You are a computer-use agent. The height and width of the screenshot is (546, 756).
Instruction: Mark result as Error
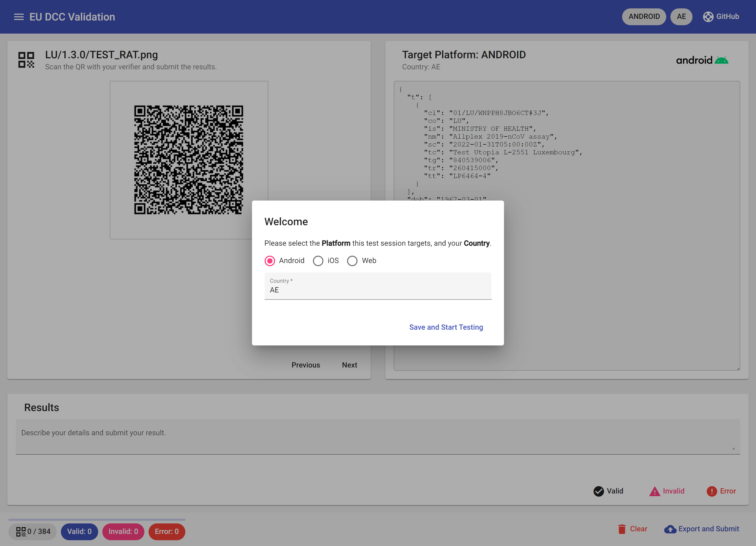tap(721, 491)
